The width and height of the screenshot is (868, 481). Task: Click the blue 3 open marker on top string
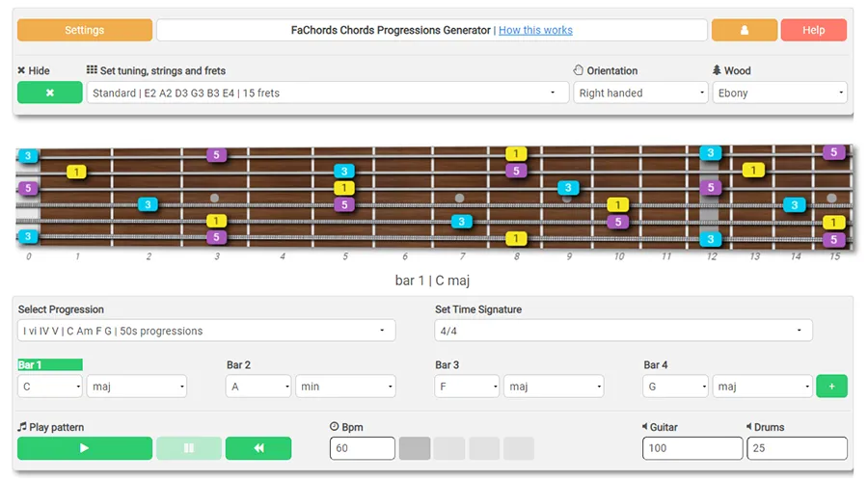[x=28, y=155]
